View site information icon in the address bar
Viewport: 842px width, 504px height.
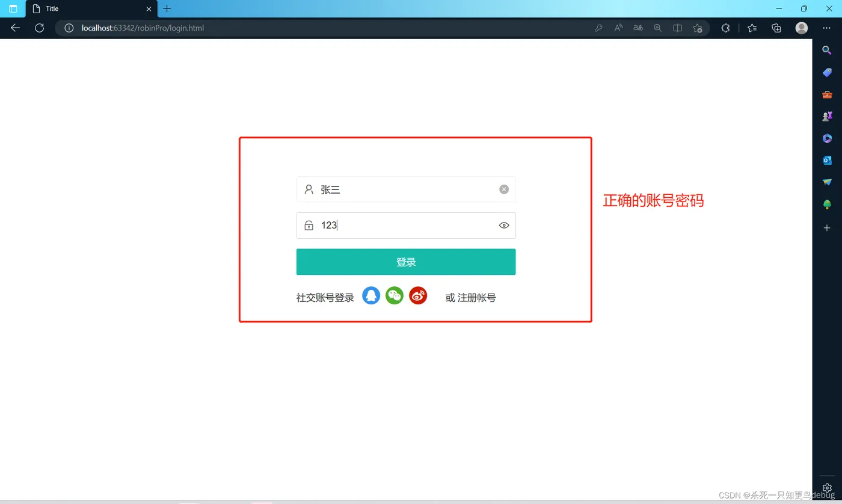69,28
